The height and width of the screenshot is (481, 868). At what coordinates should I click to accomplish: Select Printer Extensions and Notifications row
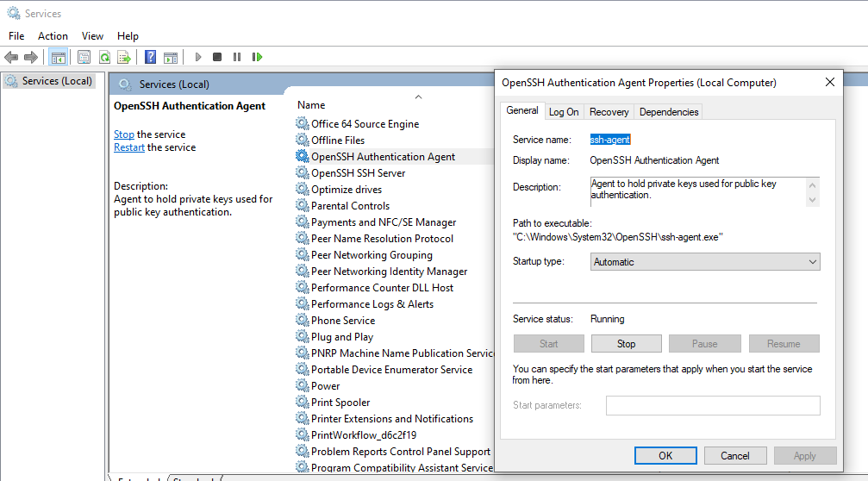pyautogui.click(x=394, y=418)
